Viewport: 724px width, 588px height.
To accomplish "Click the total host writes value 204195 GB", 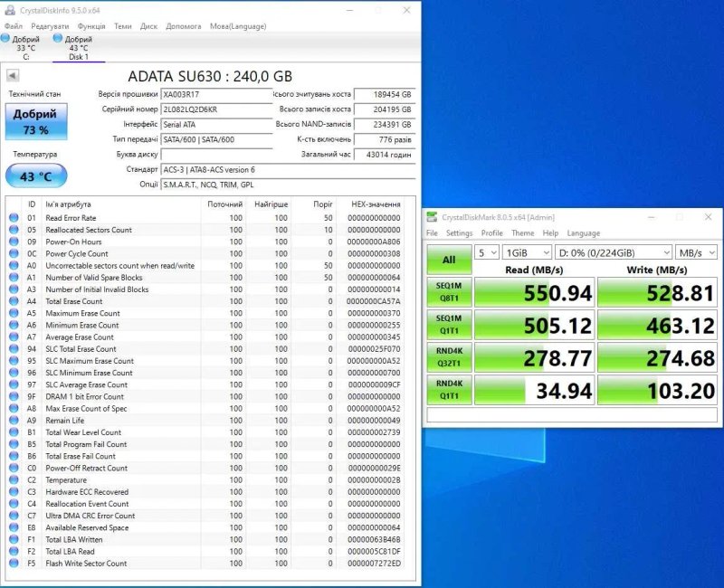I will 385,109.
